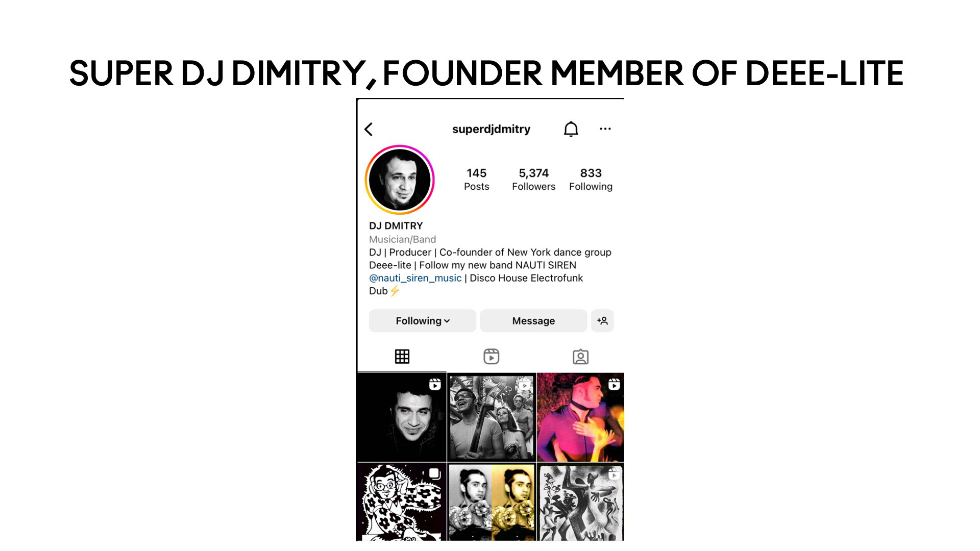Click carousel icon on cartoon leopard post
Screen dimensions: 980x551
pos(434,473)
